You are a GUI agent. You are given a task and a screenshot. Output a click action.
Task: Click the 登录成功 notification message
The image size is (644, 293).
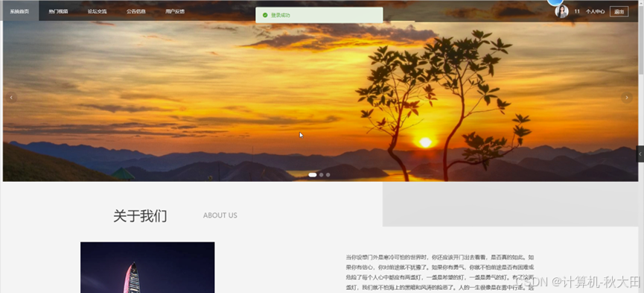[281, 15]
